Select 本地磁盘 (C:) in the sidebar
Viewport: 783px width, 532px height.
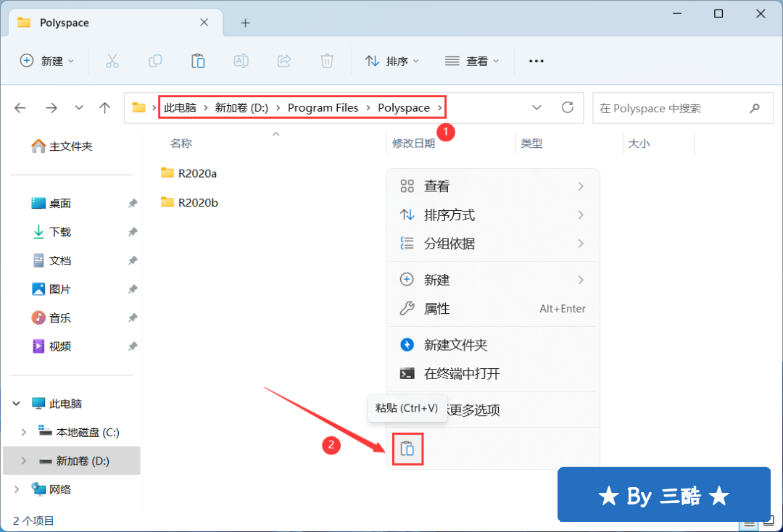pyautogui.click(x=79, y=432)
